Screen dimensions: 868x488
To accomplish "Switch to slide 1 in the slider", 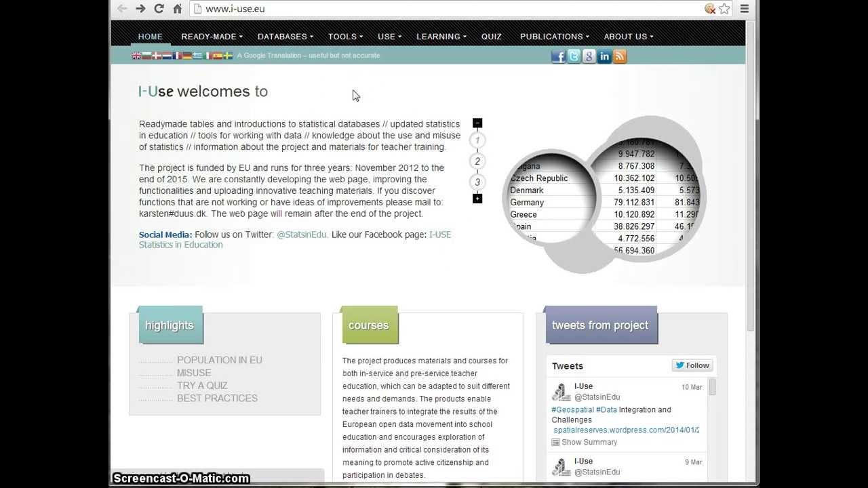I will tap(477, 140).
